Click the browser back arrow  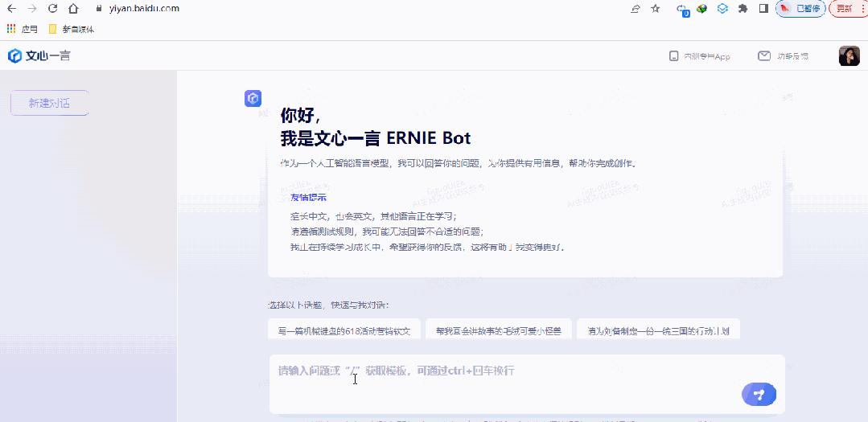click(11, 8)
